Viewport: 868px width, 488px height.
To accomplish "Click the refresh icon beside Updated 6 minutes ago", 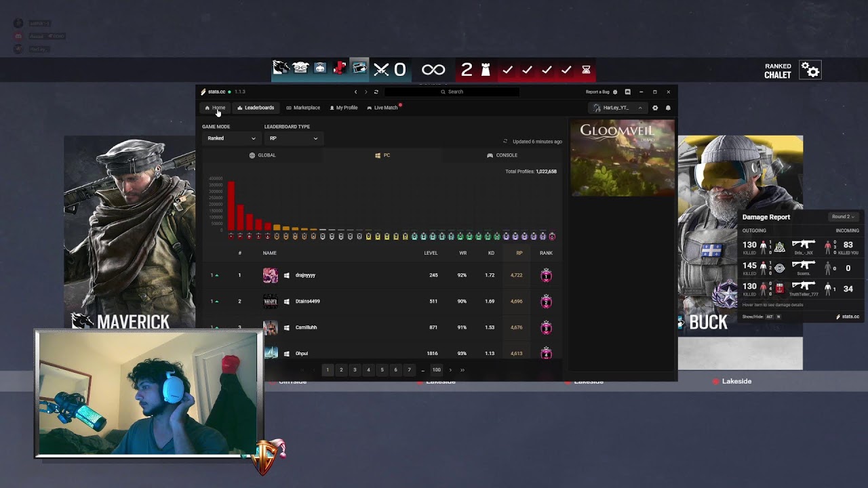I will coord(505,142).
